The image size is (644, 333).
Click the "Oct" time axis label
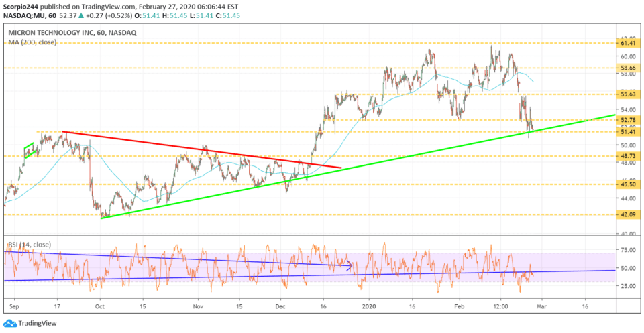point(99,306)
